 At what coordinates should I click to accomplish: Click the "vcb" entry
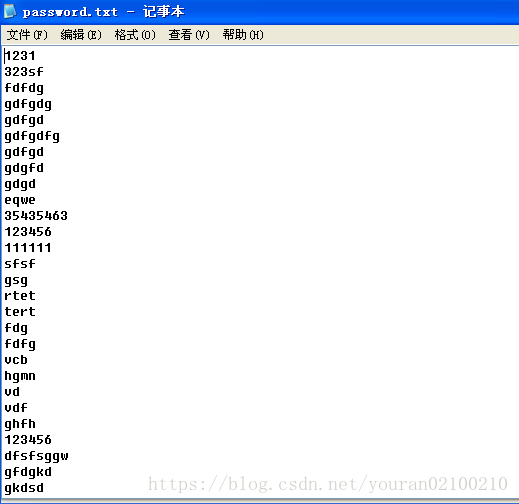[x=16, y=360]
